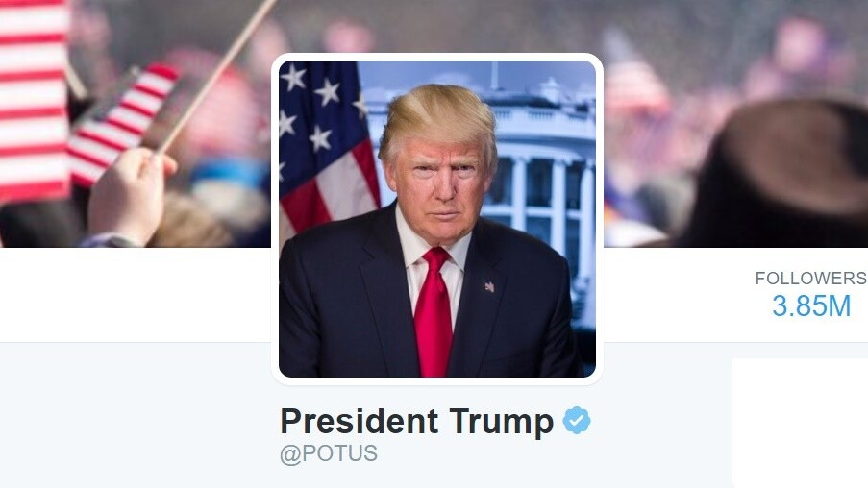Screen dimensions: 868x488
Task: Click the large striped flag at banner edge
Action: (x=35, y=100)
